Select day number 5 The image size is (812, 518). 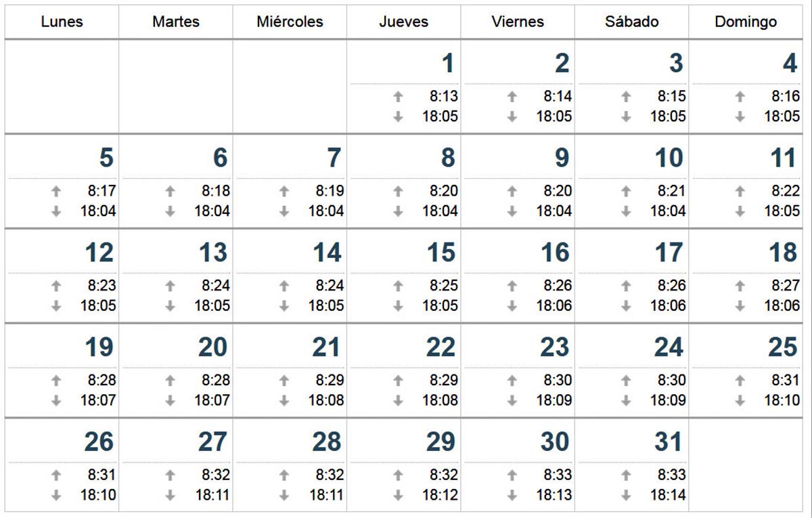click(106, 158)
